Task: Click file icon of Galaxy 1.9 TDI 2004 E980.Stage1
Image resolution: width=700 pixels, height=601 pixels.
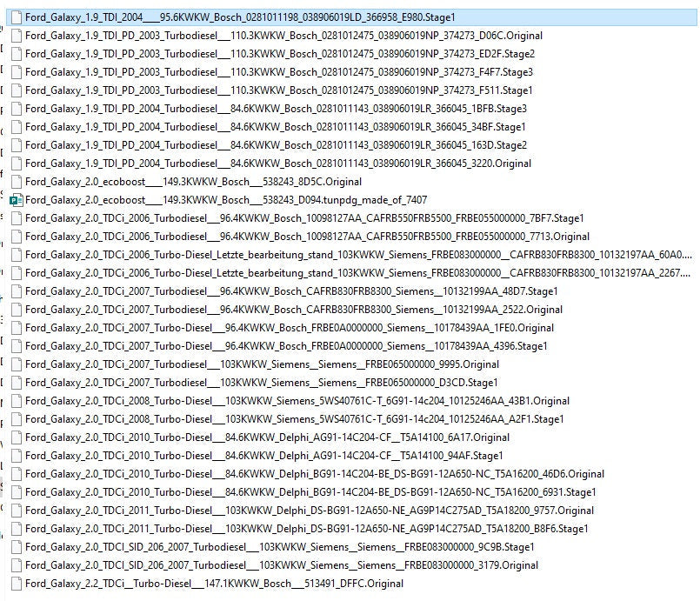Action: tap(16, 17)
